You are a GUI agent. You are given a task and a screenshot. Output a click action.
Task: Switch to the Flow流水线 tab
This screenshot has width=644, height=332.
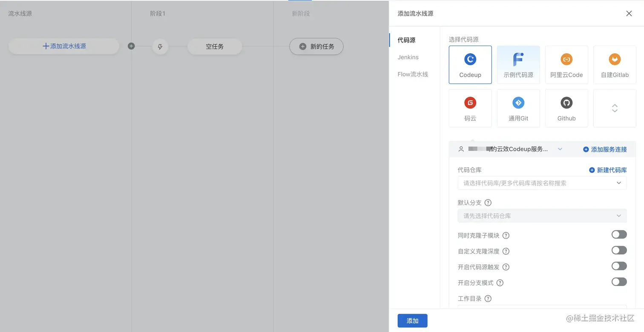click(x=413, y=74)
